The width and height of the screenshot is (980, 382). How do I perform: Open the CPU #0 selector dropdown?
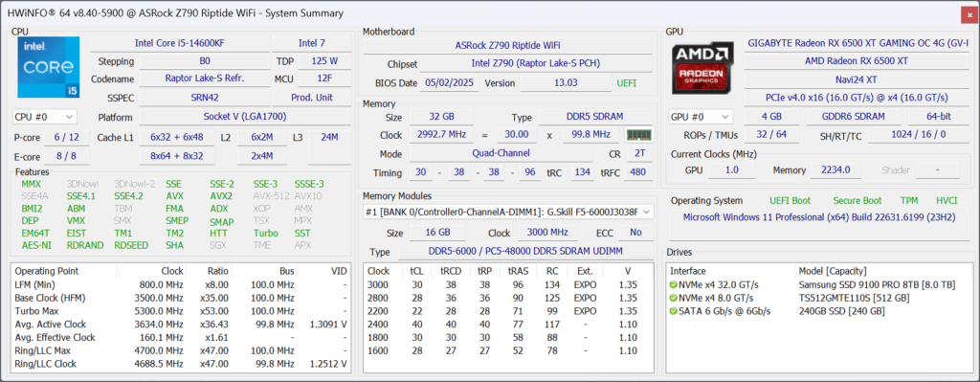(x=44, y=117)
